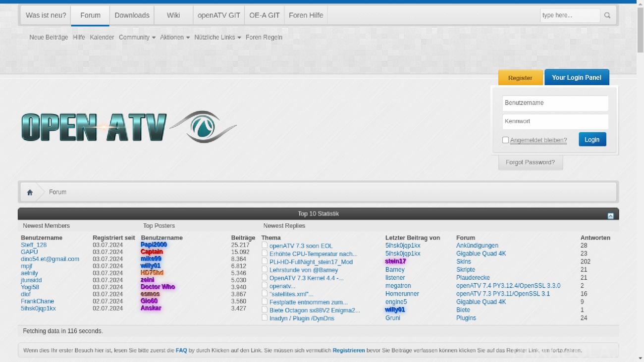Screen dimensions: 644x362
Task: Focus the Kennwort password field
Action: 555,121
